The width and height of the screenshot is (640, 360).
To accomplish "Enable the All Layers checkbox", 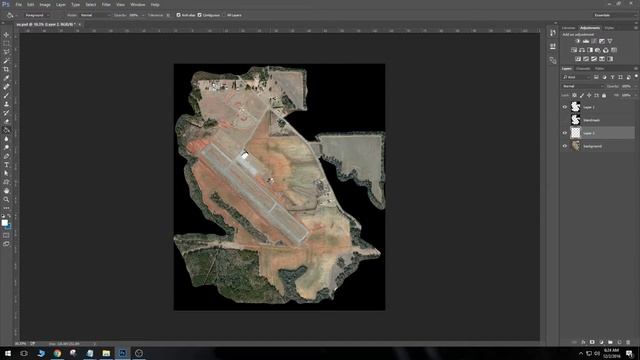I will 224,15.
